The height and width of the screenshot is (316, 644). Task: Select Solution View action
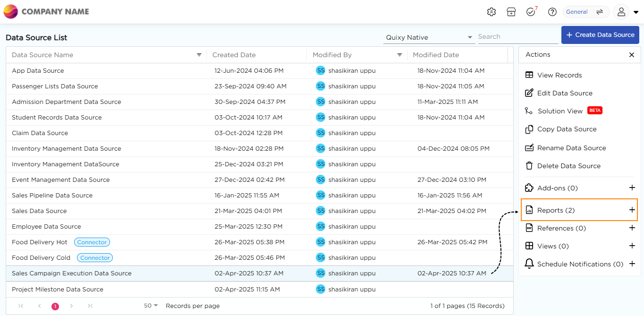[560, 111]
